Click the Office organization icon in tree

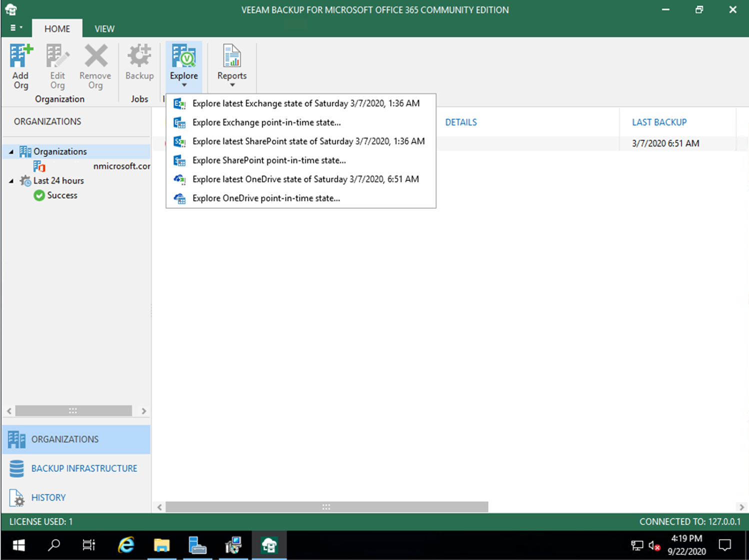[39, 166]
